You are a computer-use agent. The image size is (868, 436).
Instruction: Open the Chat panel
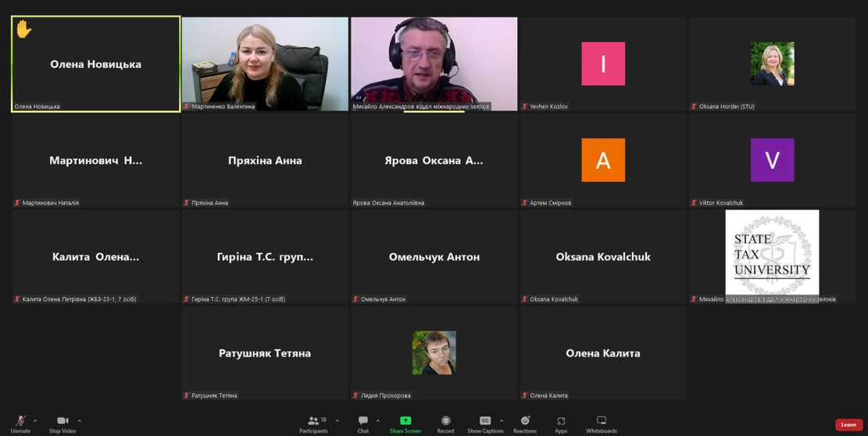[363, 423]
